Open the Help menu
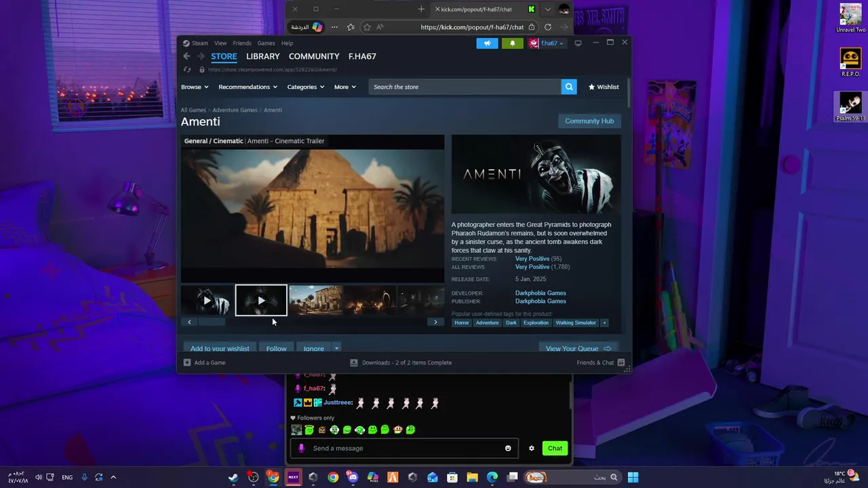Image resolution: width=868 pixels, height=488 pixels. tap(287, 43)
